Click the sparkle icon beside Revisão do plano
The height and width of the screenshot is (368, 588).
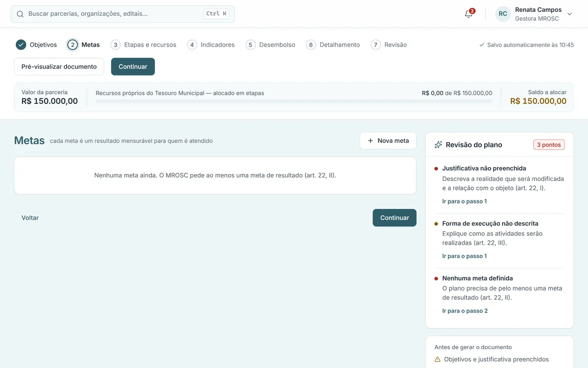pyautogui.click(x=438, y=145)
